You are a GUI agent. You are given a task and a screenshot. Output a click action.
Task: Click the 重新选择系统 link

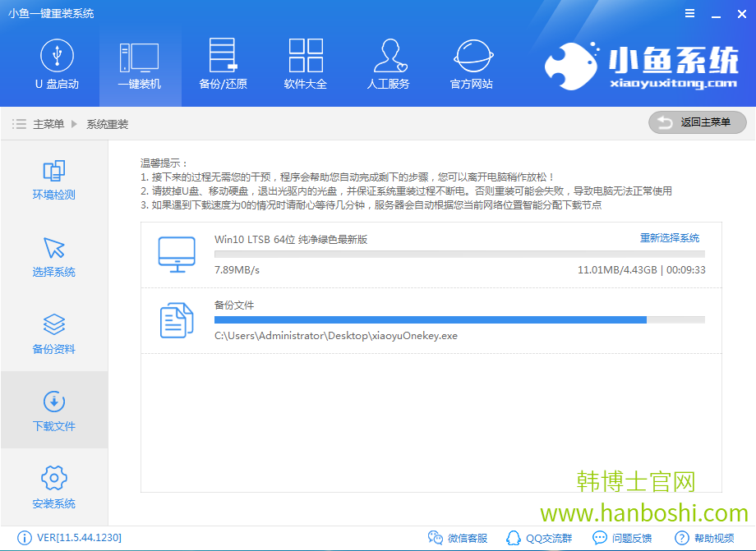click(671, 236)
